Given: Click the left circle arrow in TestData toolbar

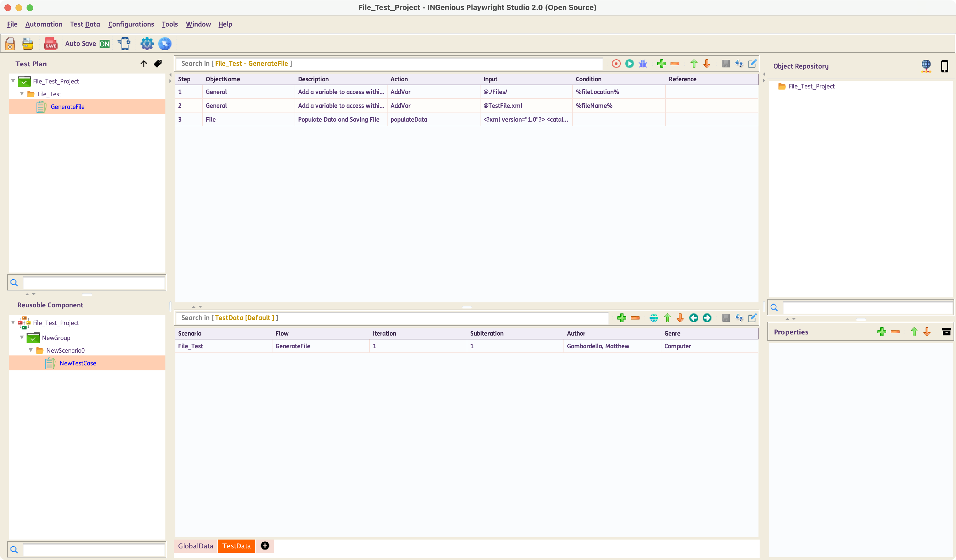Looking at the screenshot, I should 693,318.
